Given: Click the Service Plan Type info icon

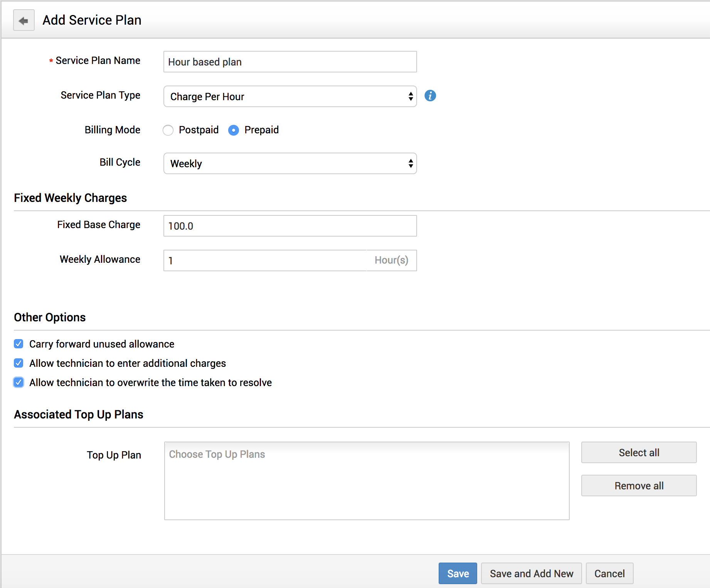Looking at the screenshot, I should pos(430,96).
